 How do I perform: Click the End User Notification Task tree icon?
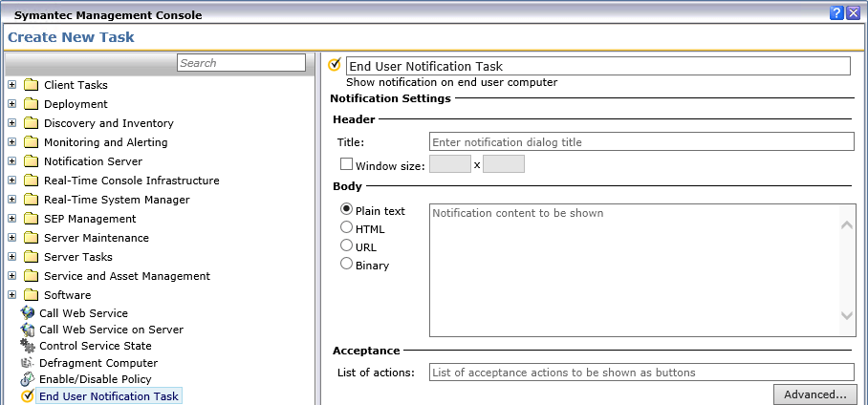click(x=27, y=395)
